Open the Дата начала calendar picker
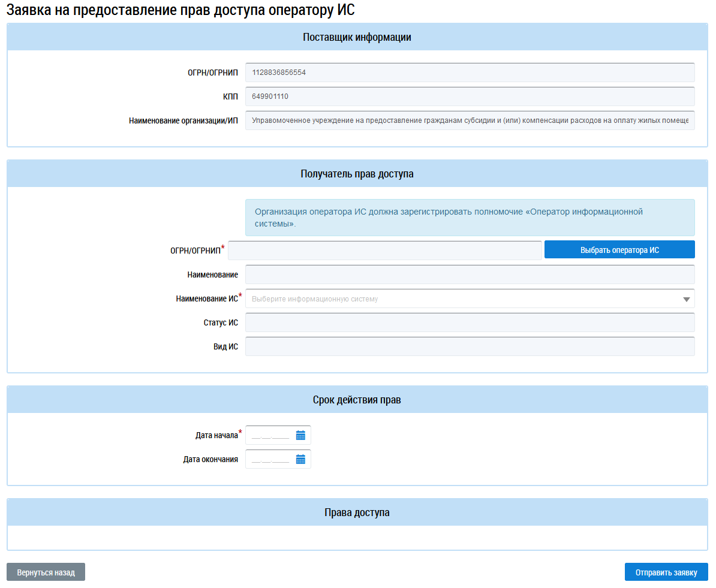Viewport: 716px width, 588px height. point(300,436)
